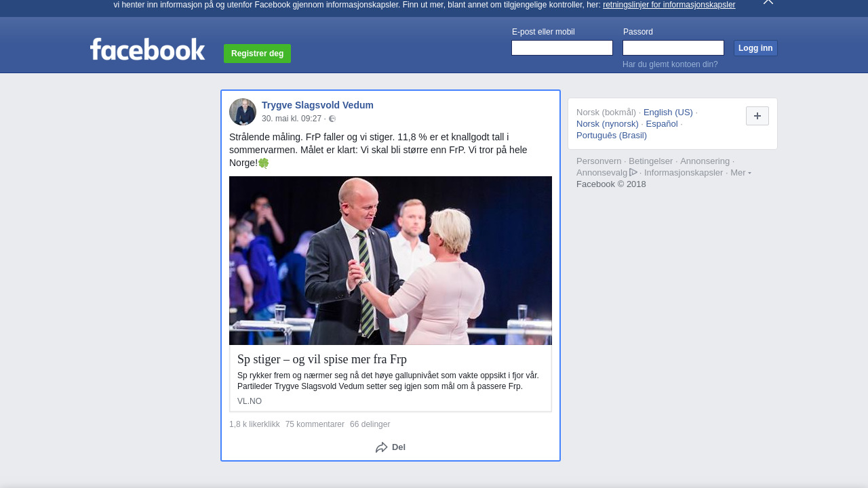Focus the Passord input field

tap(673, 47)
